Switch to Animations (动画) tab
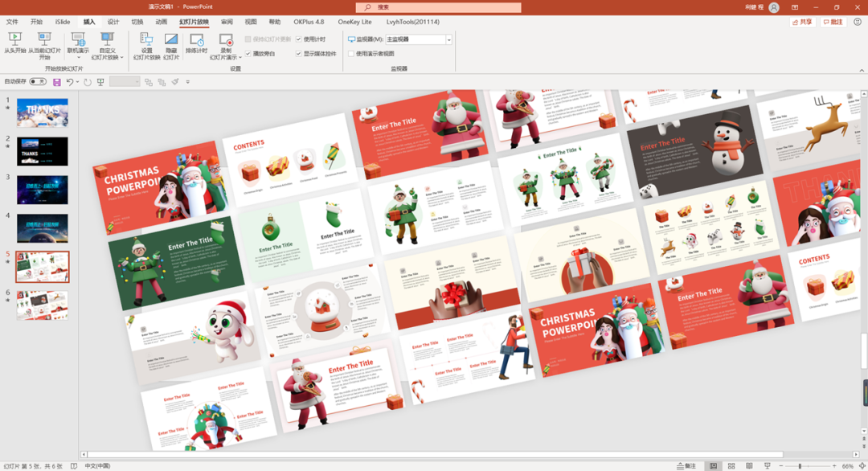Screen dimensions: 868x471 coord(161,22)
